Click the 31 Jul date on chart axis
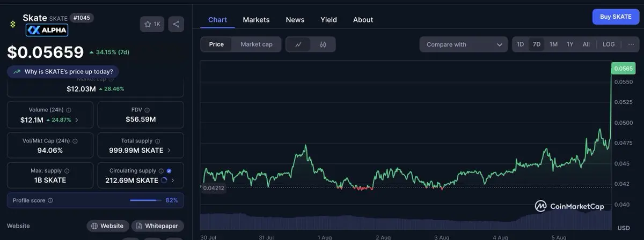Viewport: 644px width, 240px height. 266,237
